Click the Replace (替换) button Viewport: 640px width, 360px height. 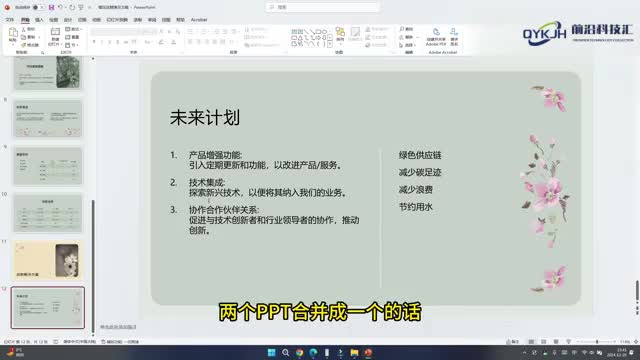click(x=406, y=37)
